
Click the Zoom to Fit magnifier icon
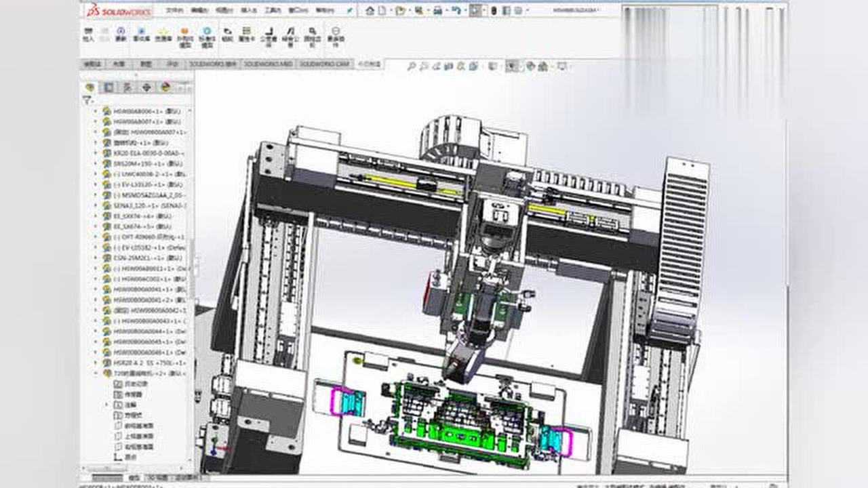pos(411,66)
